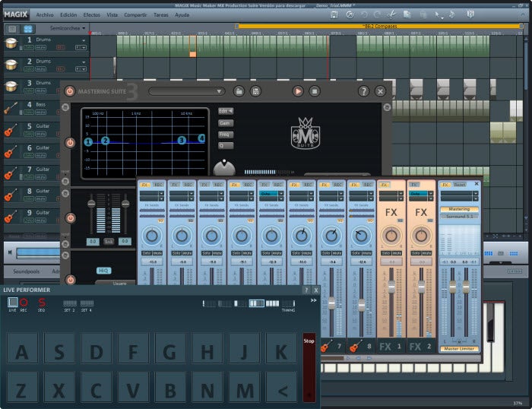Open preset folder icon in Mastering Suite
The width and height of the screenshot is (532, 409).
pos(239,91)
